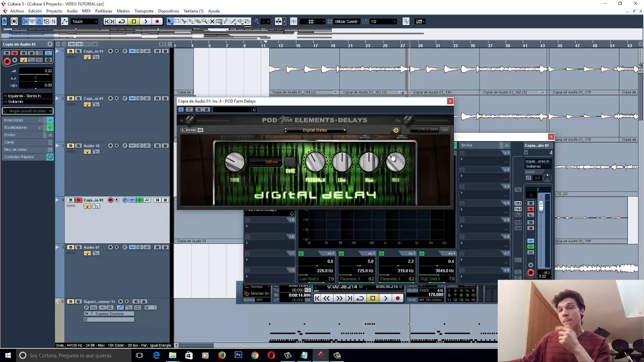Click the Cortana search box
Image resolution: width=644 pixels, height=362 pixels.
coord(73,355)
